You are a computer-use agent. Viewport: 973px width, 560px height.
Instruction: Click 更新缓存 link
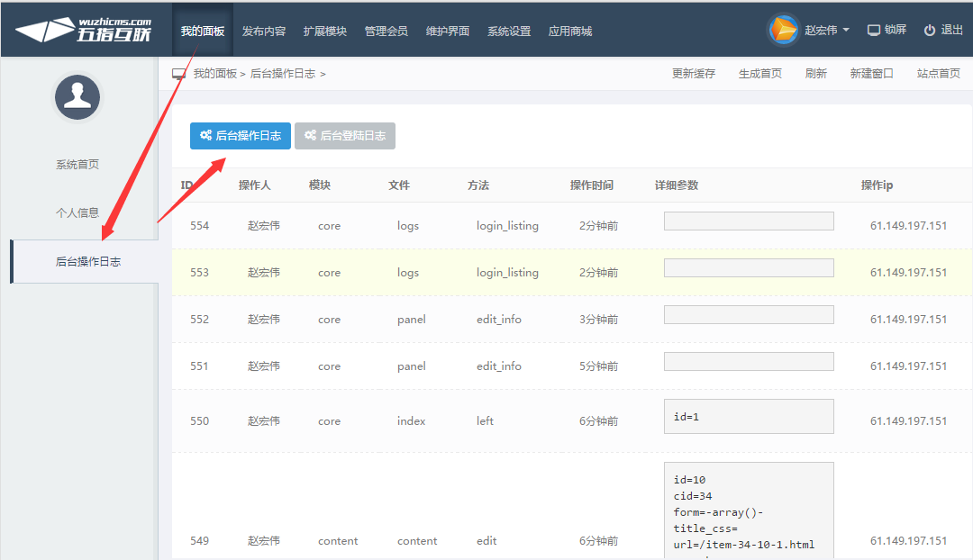coord(694,74)
